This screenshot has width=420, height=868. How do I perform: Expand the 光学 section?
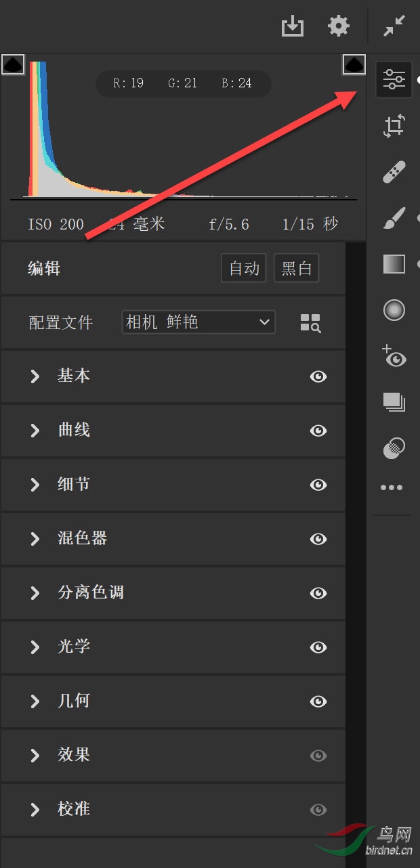(x=173, y=647)
